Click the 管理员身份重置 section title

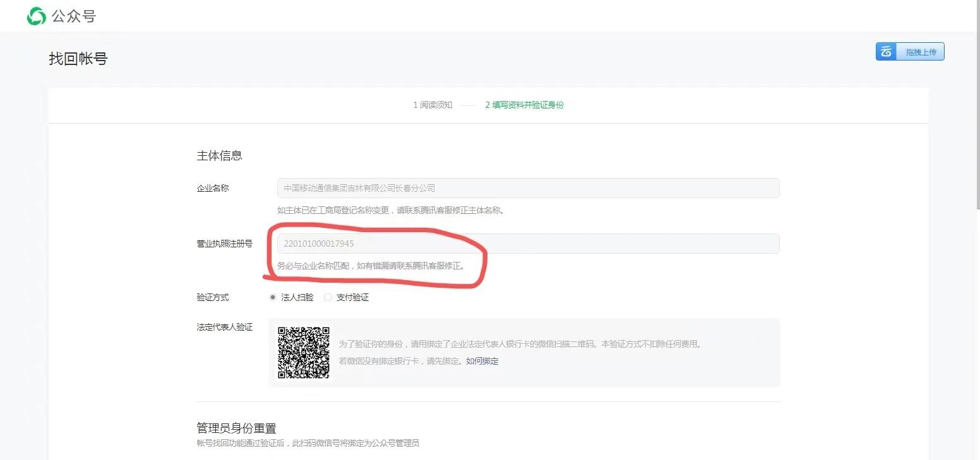(x=236, y=428)
